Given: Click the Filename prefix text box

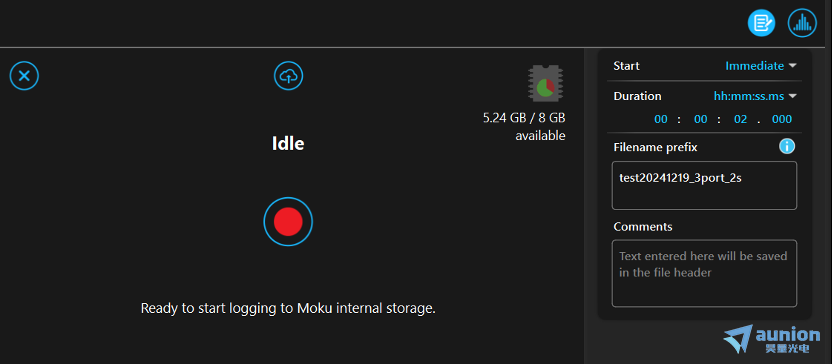Looking at the screenshot, I should coord(704,185).
